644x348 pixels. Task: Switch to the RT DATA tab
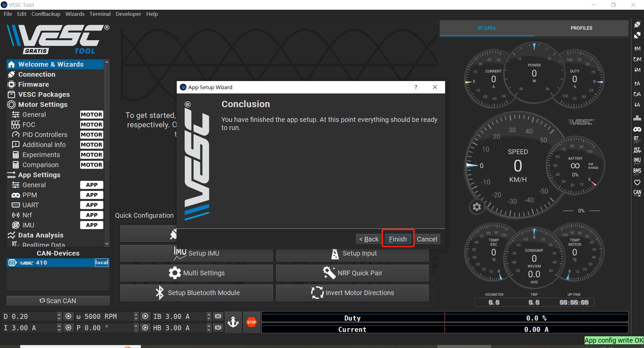(487, 28)
